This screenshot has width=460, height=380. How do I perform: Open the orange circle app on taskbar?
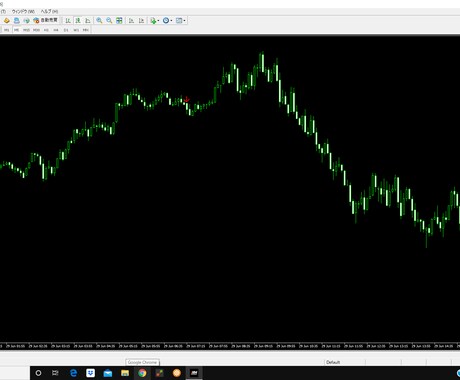pos(177,373)
